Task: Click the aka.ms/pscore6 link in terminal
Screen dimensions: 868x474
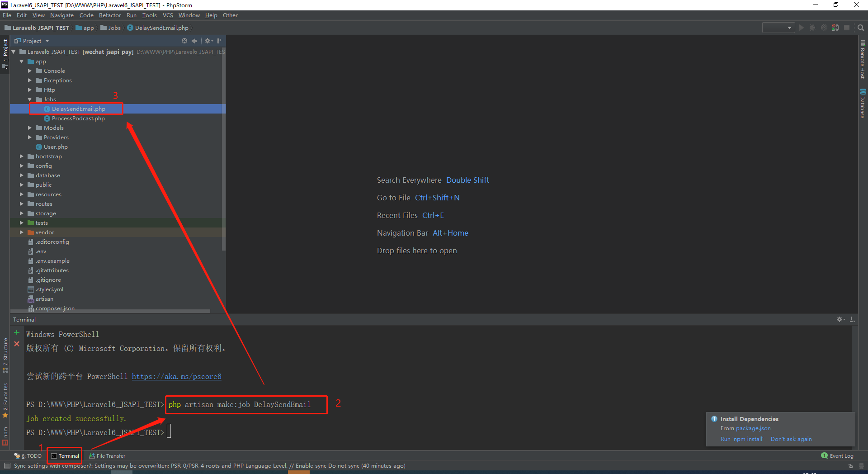Action: [176, 376]
